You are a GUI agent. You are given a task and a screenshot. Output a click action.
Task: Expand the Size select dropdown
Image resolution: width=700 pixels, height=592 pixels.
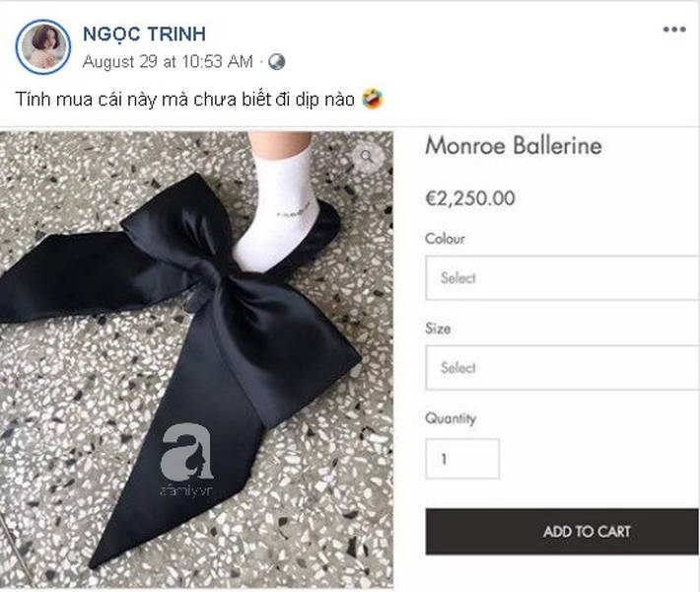pyautogui.click(x=561, y=368)
